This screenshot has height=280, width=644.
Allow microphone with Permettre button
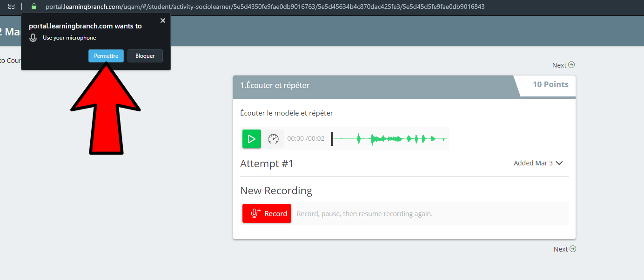(x=106, y=56)
